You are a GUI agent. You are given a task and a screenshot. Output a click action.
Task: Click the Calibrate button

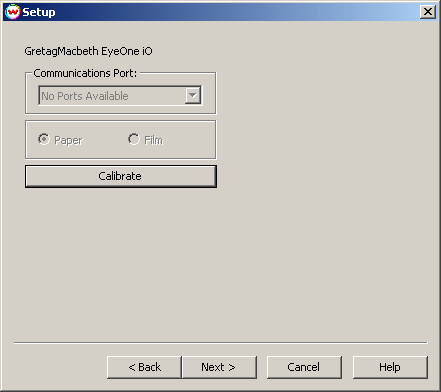[121, 176]
